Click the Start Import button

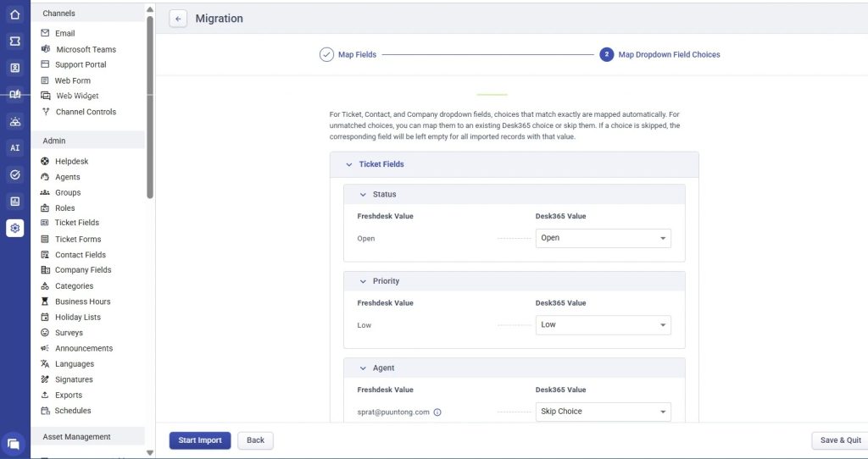coord(200,440)
